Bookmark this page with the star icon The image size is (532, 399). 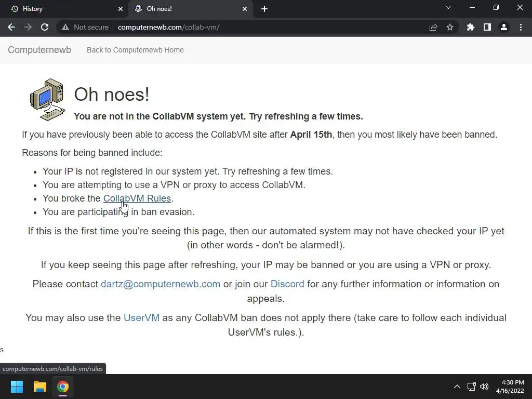coord(450,27)
